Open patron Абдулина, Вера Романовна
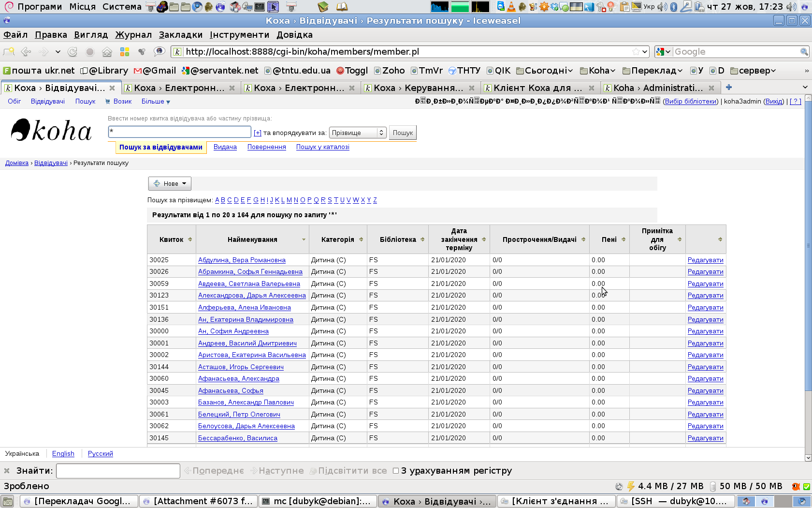The width and height of the screenshot is (812, 508). point(242,260)
